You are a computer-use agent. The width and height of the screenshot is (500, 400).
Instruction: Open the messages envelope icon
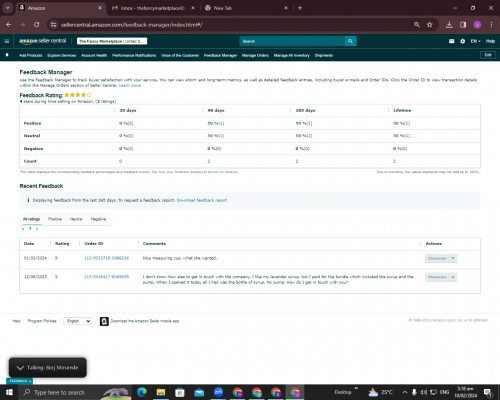451,41
